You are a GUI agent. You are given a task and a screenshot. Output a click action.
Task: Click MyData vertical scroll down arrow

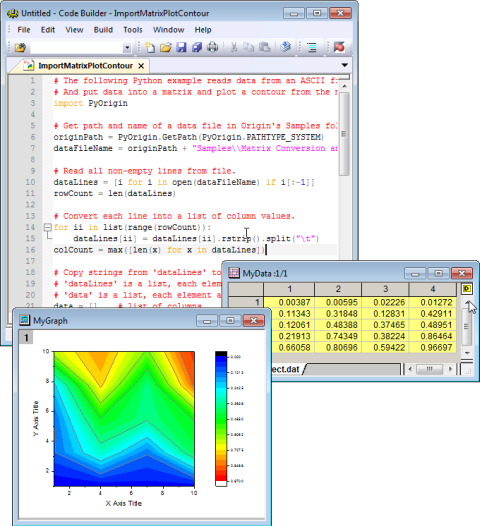pos(467,353)
